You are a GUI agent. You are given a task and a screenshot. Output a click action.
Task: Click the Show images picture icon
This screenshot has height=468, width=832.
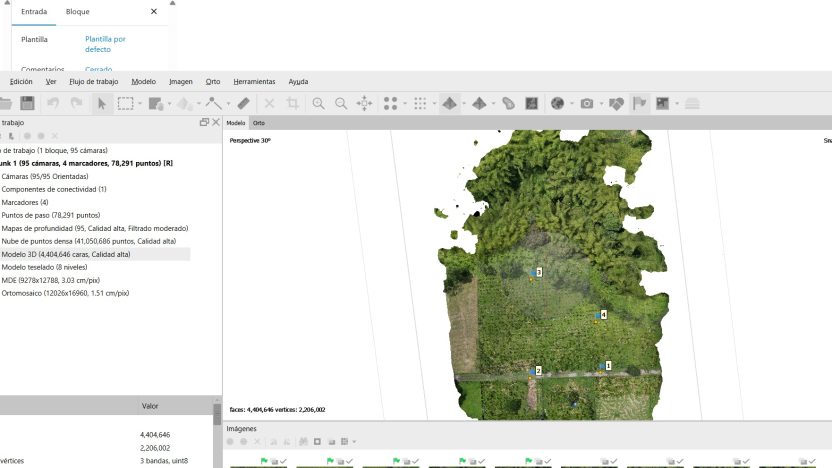point(663,103)
